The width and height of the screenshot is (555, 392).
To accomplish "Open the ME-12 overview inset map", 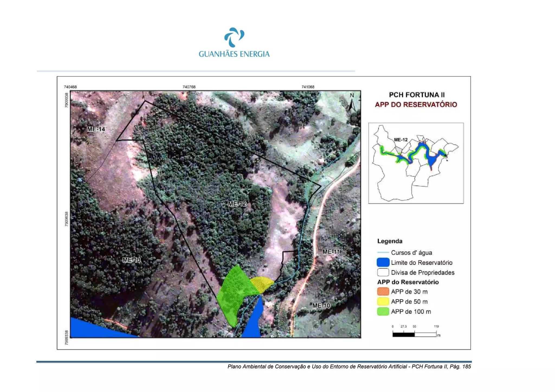I will tap(416, 163).
